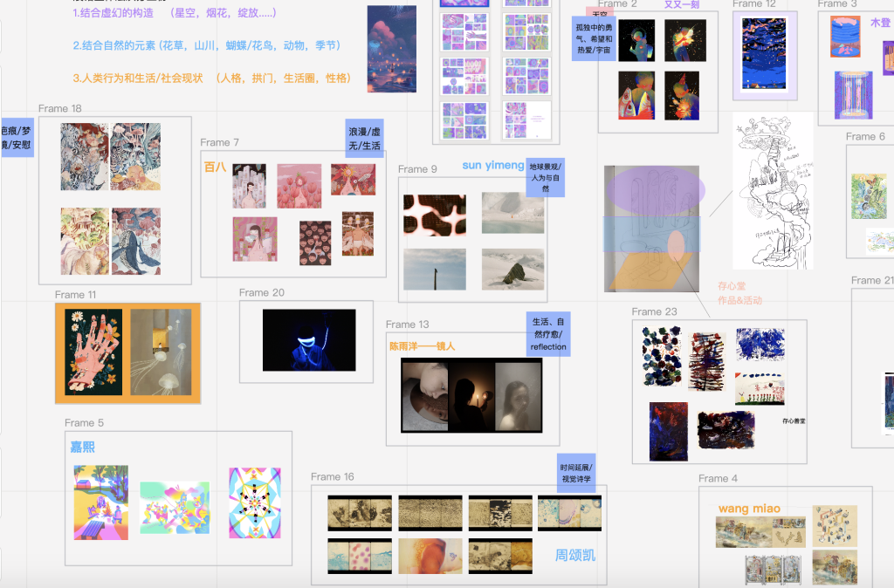The height and width of the screenshot is (588, 894).
Task: Click the purple ellipse over hand sketch
Action: click(655, 188)
